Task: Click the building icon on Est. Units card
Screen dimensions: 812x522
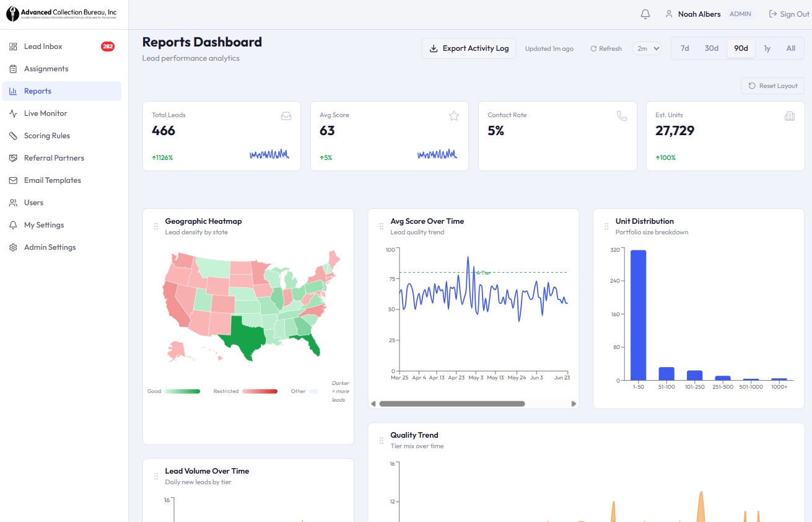Action: pos(790,115)
